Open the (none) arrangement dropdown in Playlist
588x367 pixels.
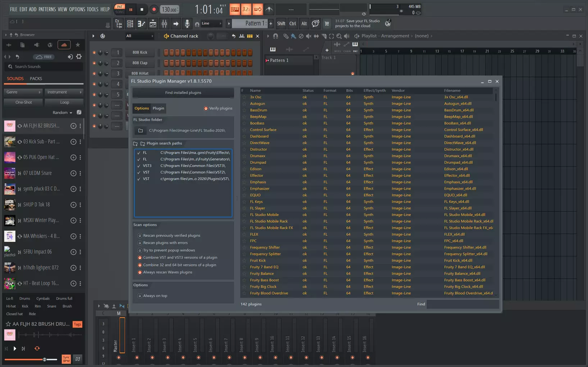[423, 36]
